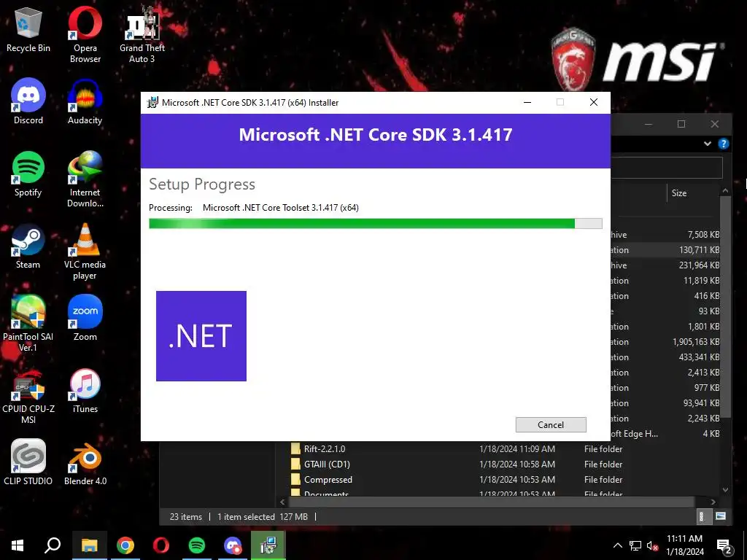Image resolution: width=747 pixels, height=560 pixels.
Task: Select the VLC media player icon
Action: pyautogui.click(x=85, y=252)
